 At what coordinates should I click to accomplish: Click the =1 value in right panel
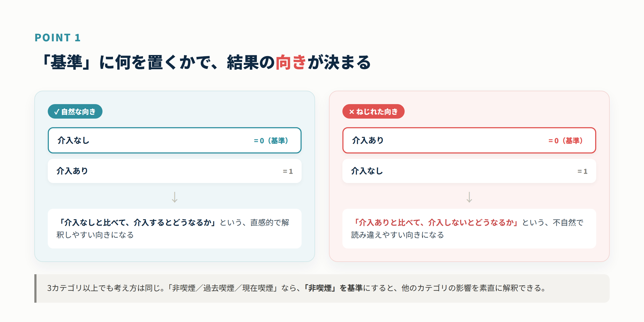coord(582,171)
